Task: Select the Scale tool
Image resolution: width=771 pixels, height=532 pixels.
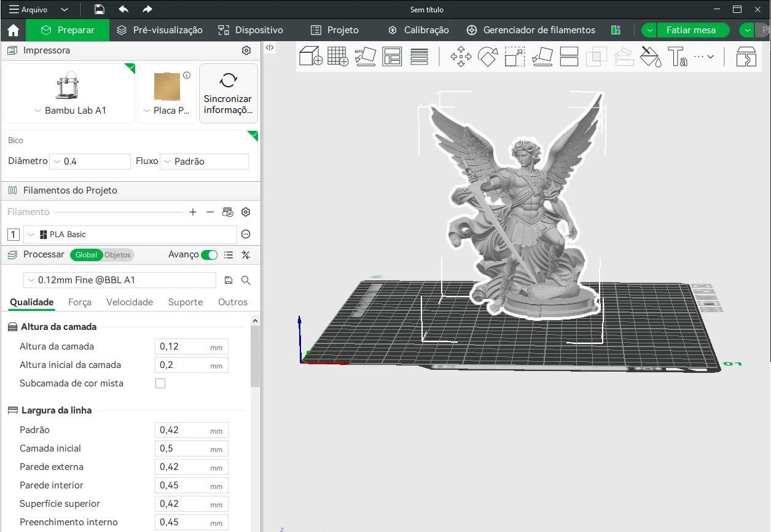Action: 515,57
